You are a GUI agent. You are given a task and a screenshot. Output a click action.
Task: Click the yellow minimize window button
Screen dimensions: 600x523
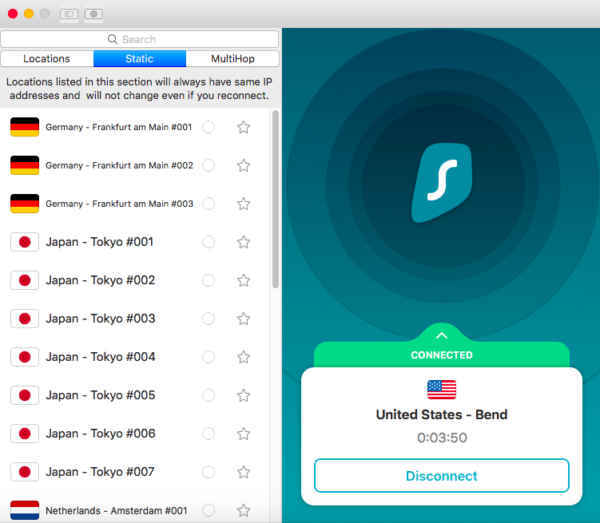(29, 14)
